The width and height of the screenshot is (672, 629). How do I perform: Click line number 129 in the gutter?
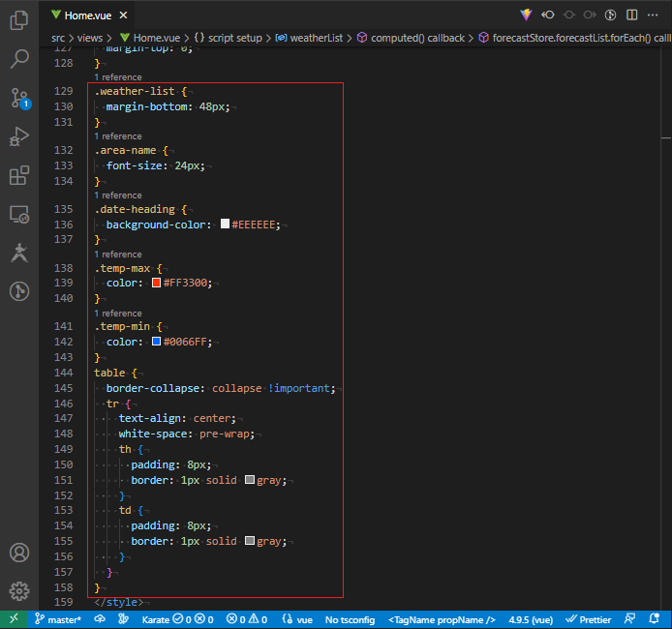tap(64, 91)
